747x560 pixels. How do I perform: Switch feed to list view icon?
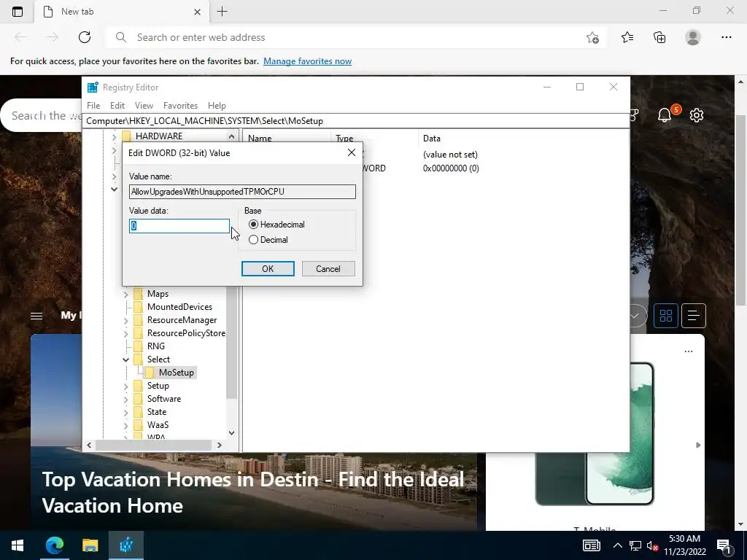pyautogui.click(x=693, y=315)
